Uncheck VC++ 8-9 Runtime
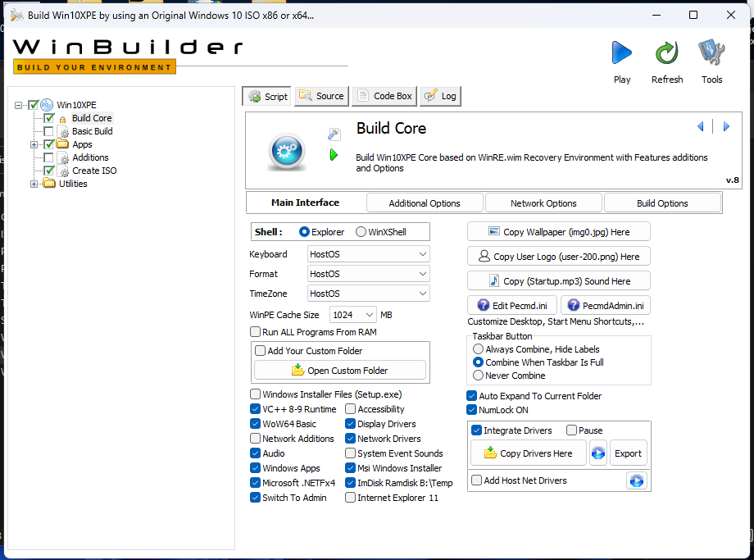This screenshot has width=754, height=560. 256,409
